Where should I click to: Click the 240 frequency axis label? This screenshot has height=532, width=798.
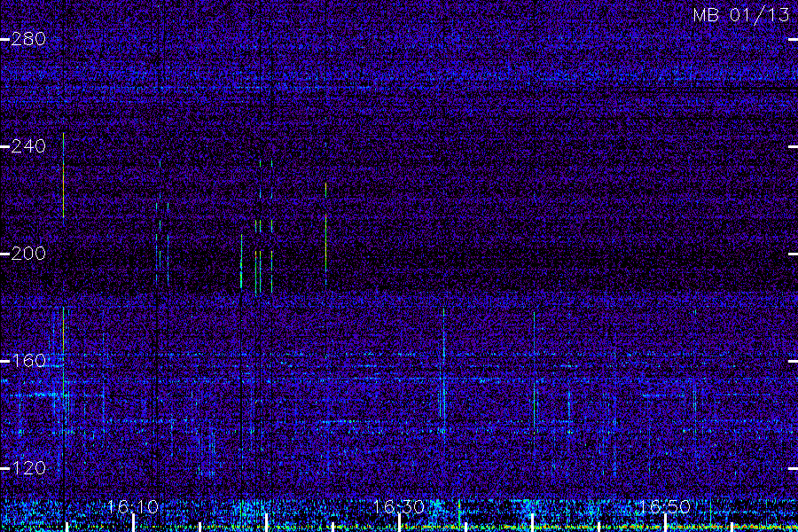(x=28, y=146)
